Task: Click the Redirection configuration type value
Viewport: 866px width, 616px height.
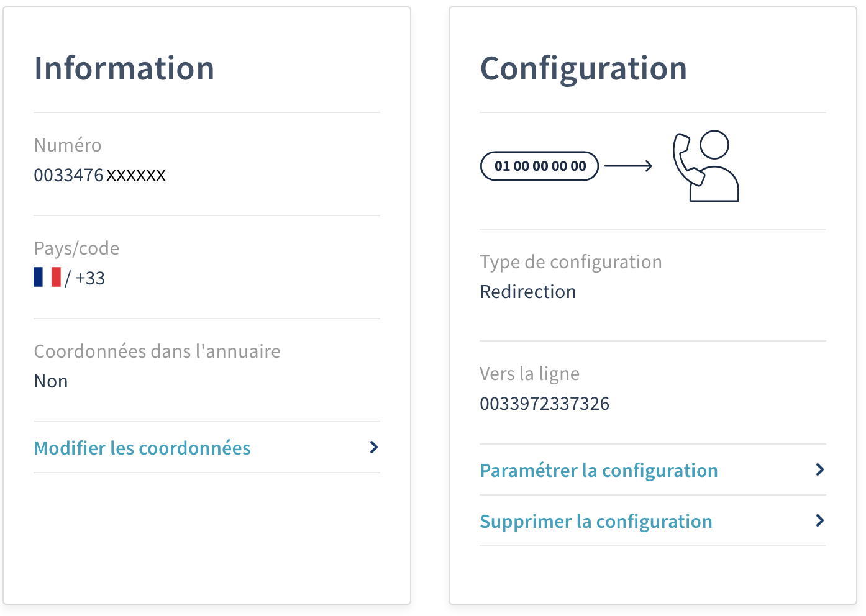Action: coord(527,292)
